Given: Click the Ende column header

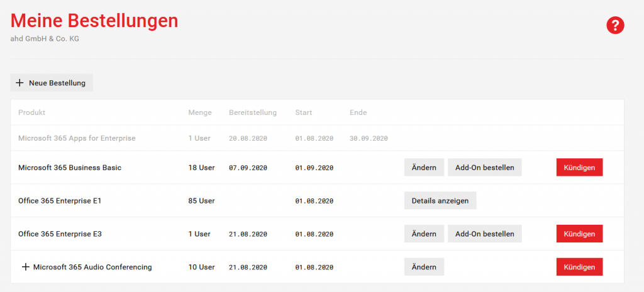Looking at the screenshot, I should tap(358, 112).
